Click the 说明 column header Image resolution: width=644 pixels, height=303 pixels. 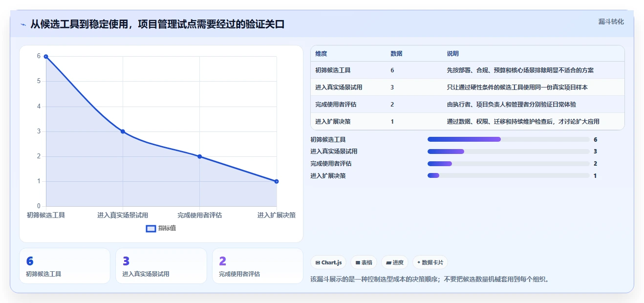point(453,54)
